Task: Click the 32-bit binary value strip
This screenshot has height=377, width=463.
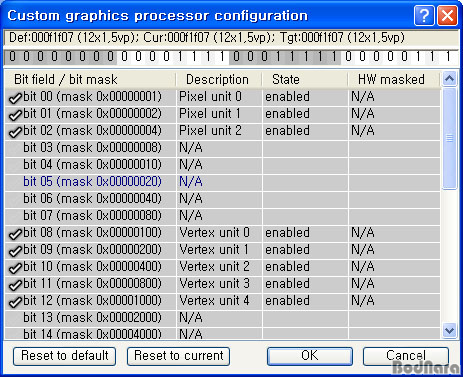Action: pos(231,57)
